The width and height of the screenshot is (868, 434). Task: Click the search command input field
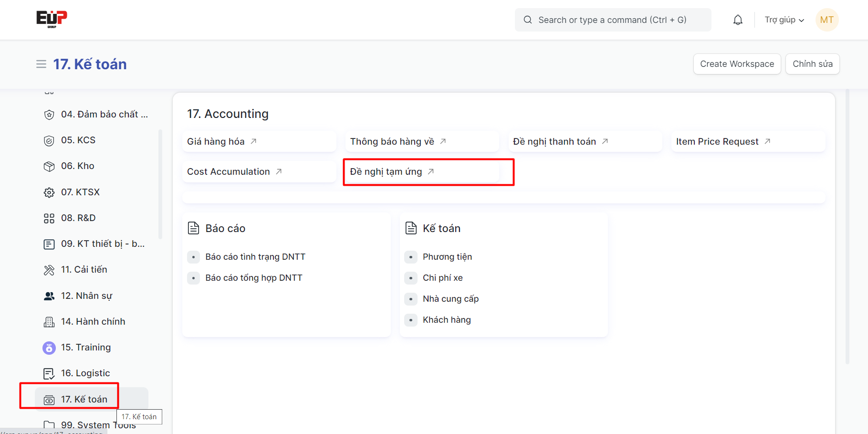click(613, 20)
